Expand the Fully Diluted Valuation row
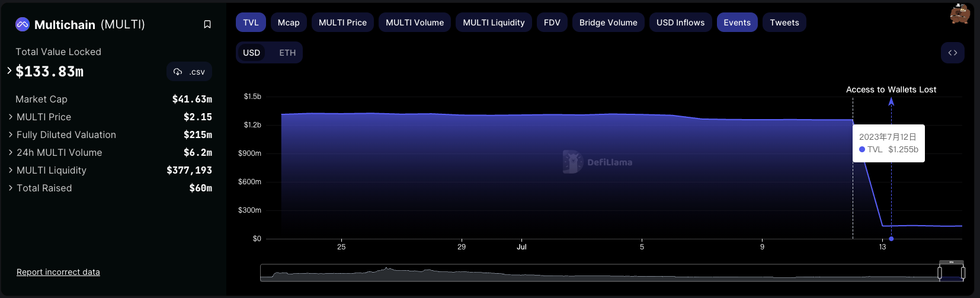Image resolution: width=980 pixels, height=298 pixels. (x=11, y=134)
